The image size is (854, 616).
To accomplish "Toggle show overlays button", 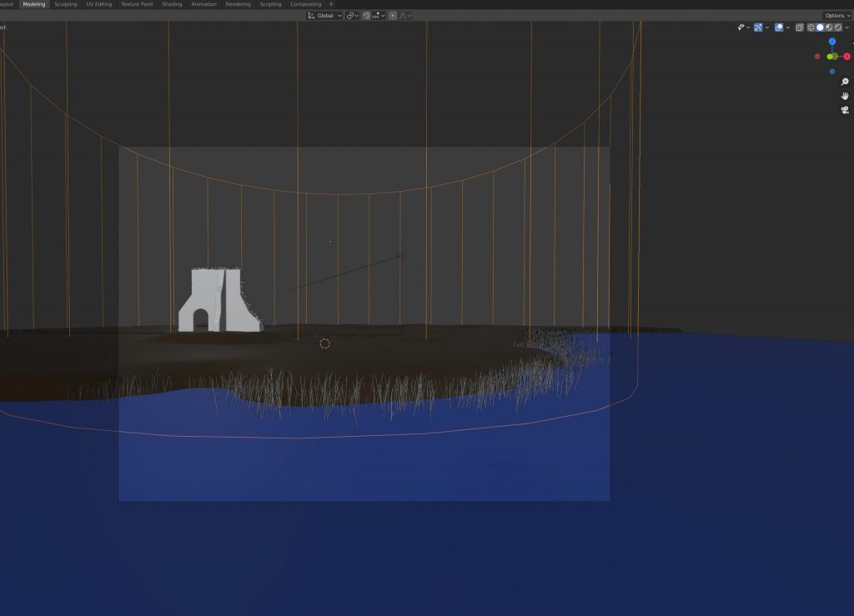I will tap(778, 28).
